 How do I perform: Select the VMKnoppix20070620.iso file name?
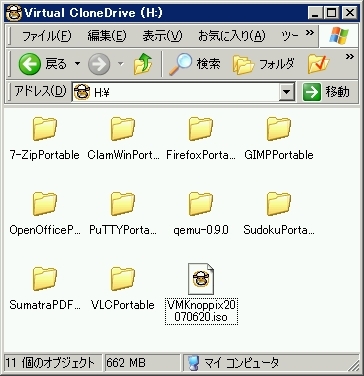(x=201, y=311)
